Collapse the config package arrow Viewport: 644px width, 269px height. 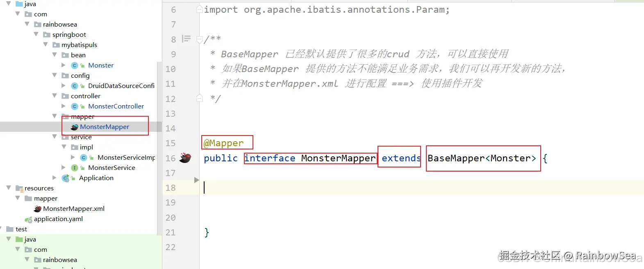coord(55,75)
